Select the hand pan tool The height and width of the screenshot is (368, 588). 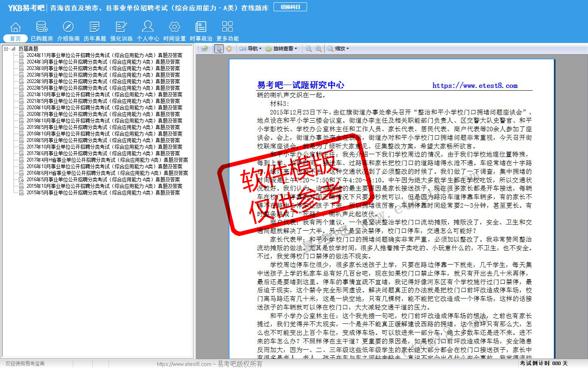229,49
